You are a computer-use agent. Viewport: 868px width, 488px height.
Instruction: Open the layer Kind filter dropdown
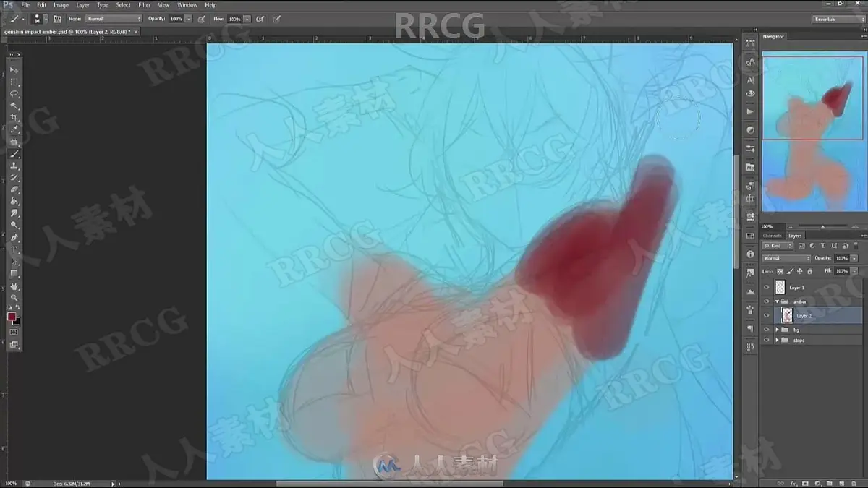(x=777, y=247)
